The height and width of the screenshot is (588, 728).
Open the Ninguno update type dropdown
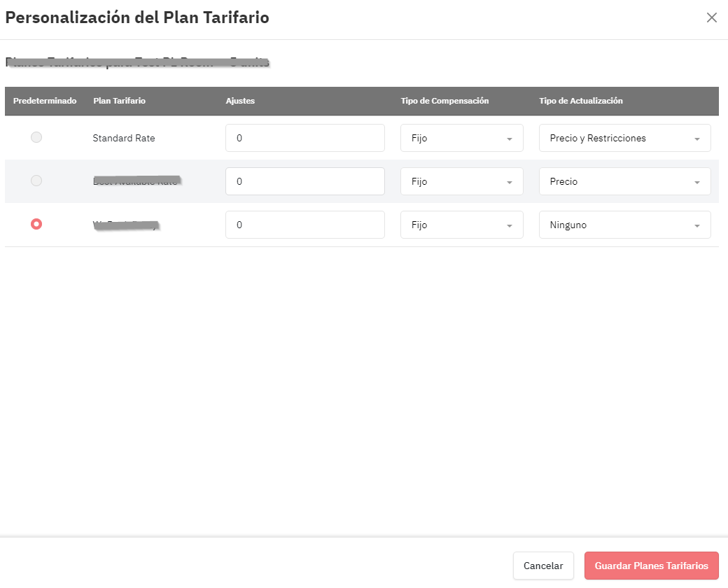pos(625,225)
